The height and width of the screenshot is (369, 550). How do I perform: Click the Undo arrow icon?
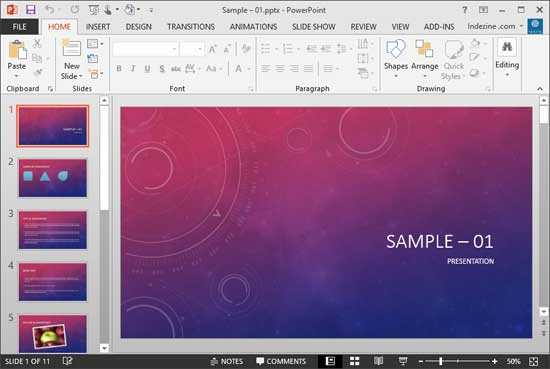point(49,10)
